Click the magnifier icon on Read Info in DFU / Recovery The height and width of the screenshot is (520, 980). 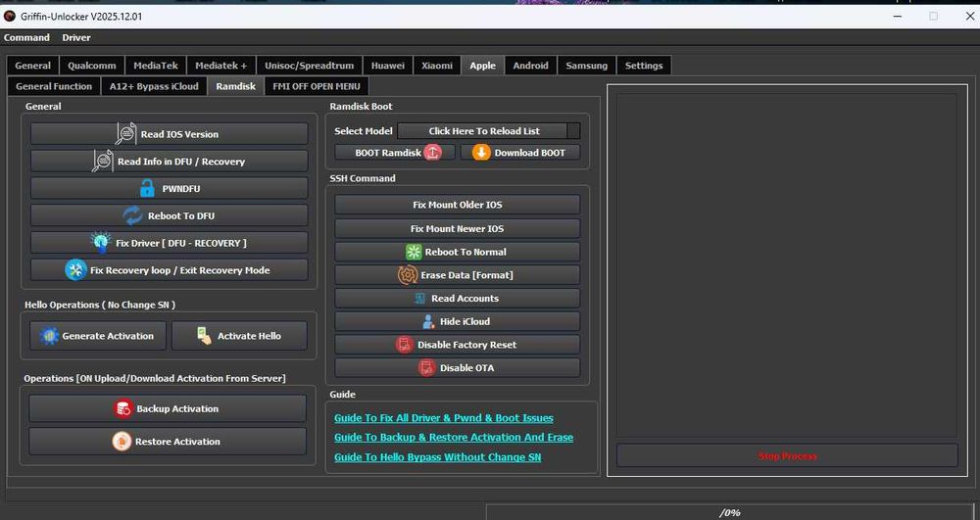103,161
